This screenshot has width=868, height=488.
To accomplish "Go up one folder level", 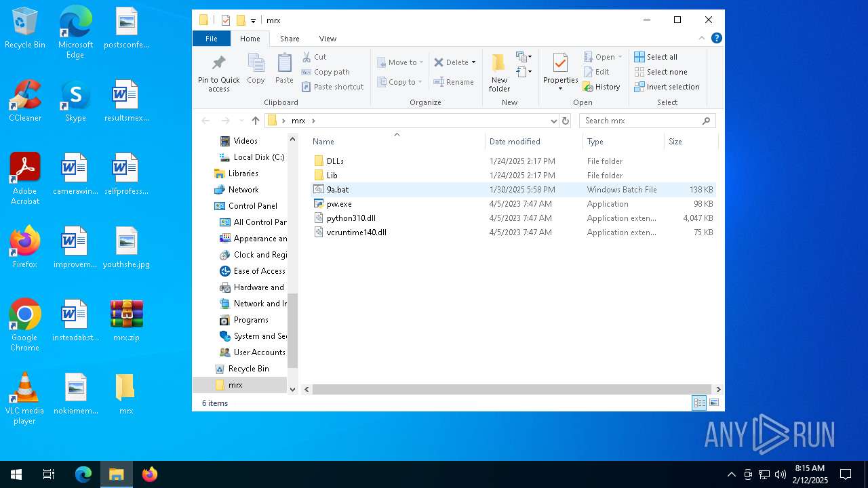I will tap(255, 121).
